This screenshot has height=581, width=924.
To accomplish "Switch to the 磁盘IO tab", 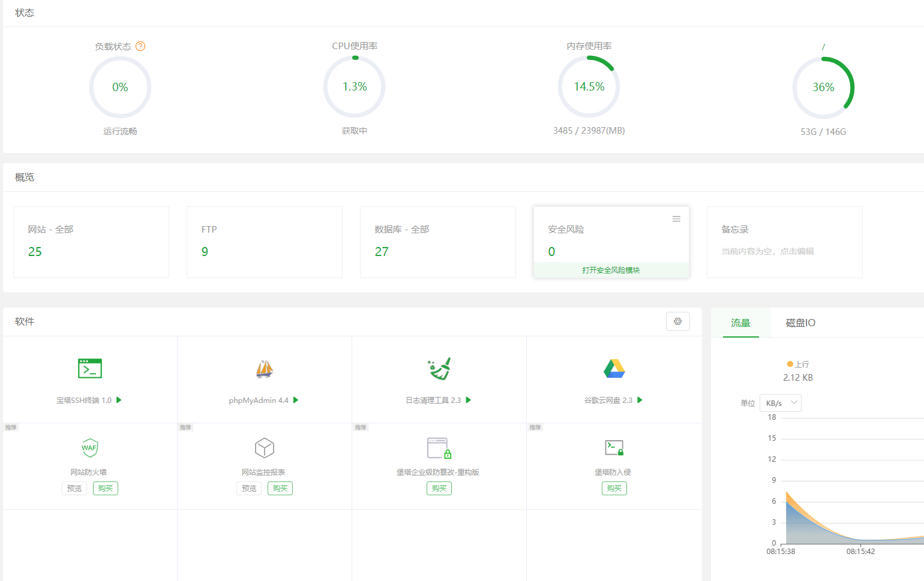I will tap(800, 323).
